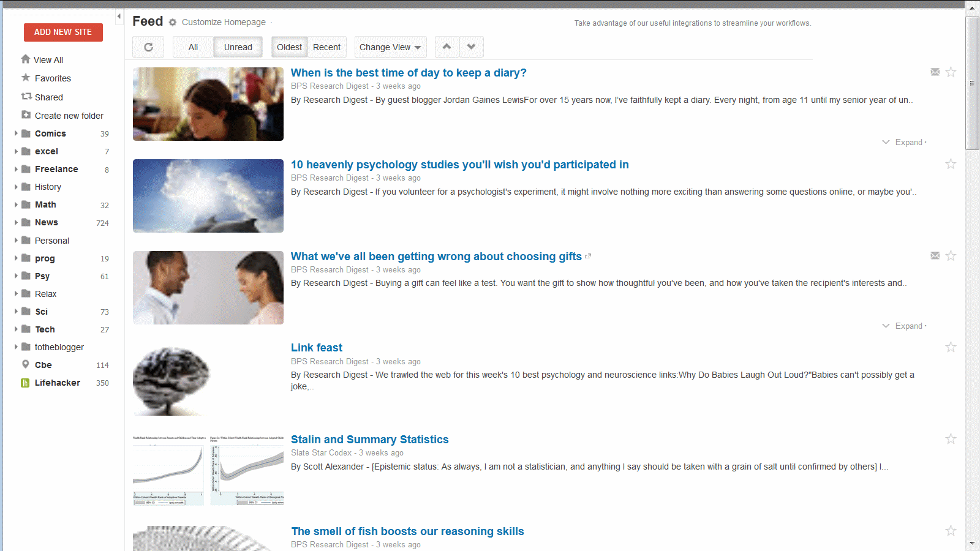Sort feed by Oldest

tap(289, 47)
